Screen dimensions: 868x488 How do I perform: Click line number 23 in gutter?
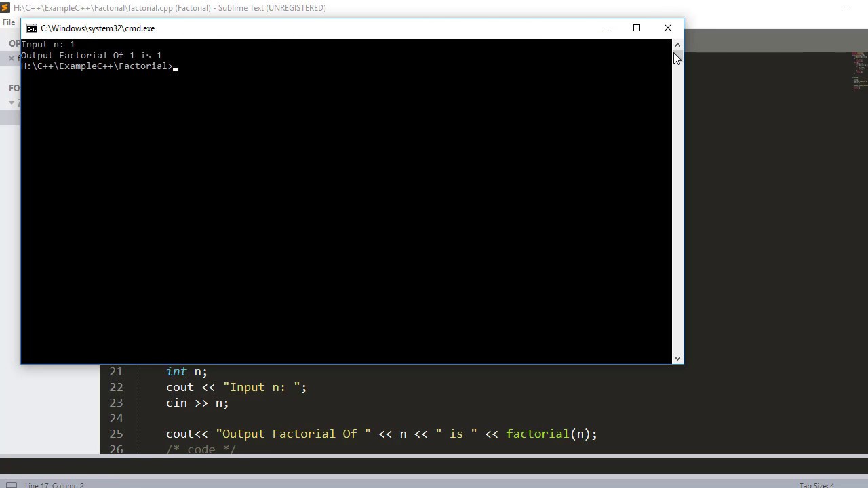click(116, 403)
